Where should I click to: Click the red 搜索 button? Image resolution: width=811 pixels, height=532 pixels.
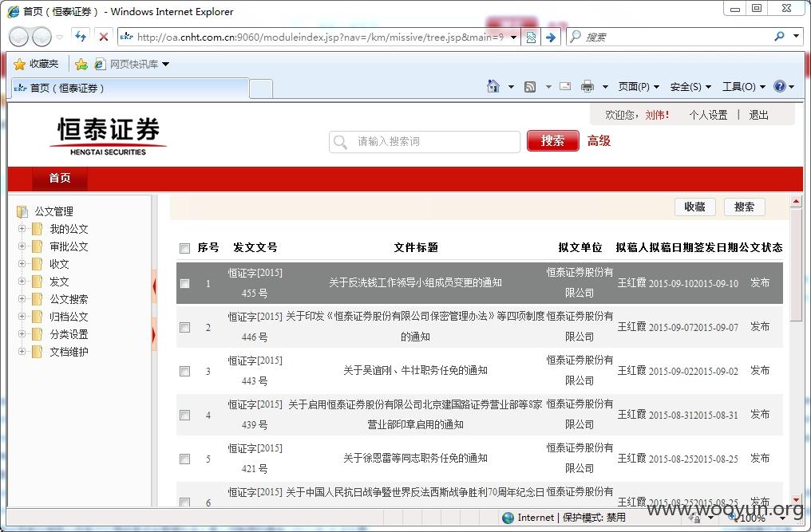tap(552, 140)
